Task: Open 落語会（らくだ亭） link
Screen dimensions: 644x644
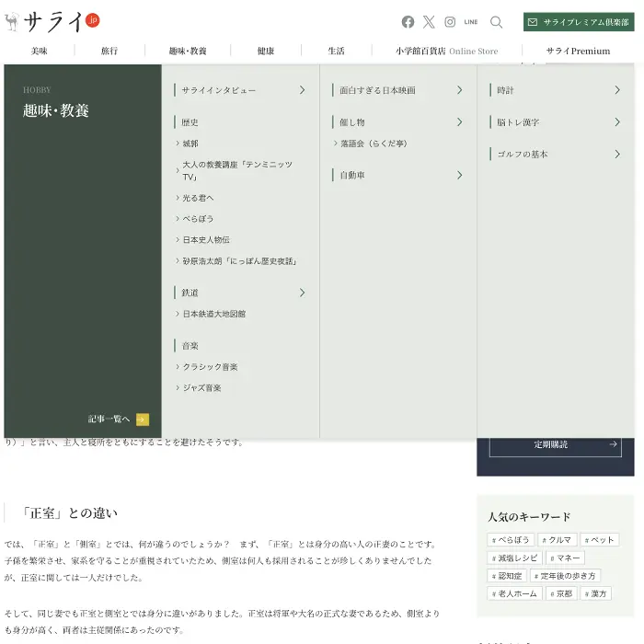Action: click(x=374, y=144)
